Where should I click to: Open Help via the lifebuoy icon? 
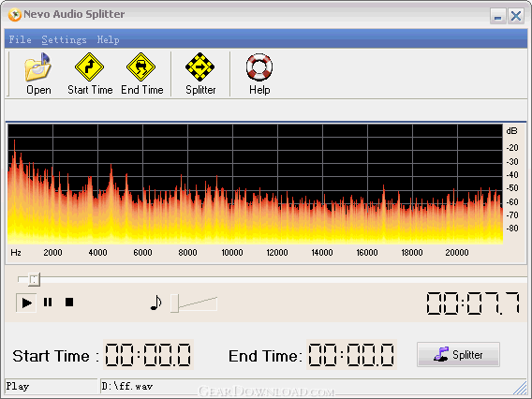tap(259, 73)
